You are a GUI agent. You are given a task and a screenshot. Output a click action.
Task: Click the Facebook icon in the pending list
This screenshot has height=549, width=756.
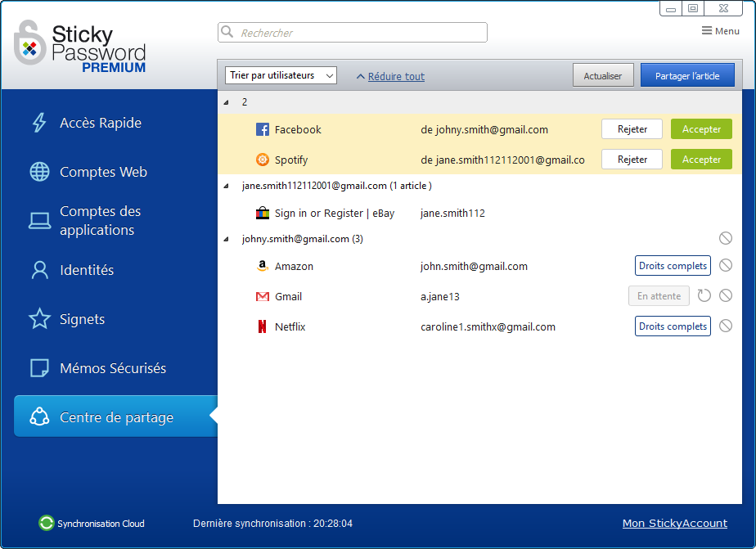coord(263,129)
